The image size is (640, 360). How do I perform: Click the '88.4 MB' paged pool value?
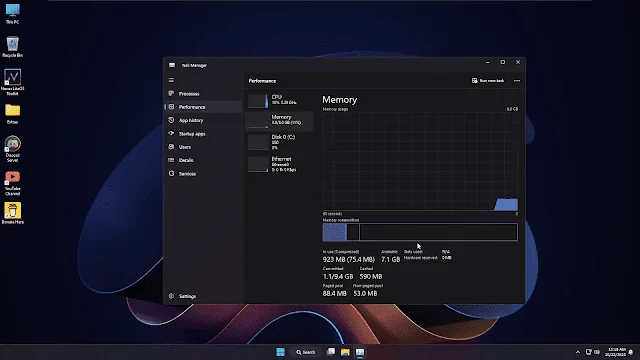[334, 293]
